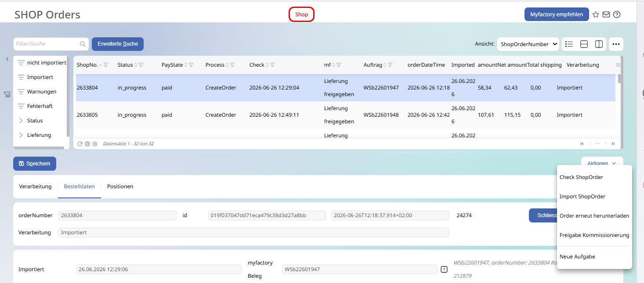
Task: Click the filter panel horizontal scrollbar
Action: tap(39, 148)
